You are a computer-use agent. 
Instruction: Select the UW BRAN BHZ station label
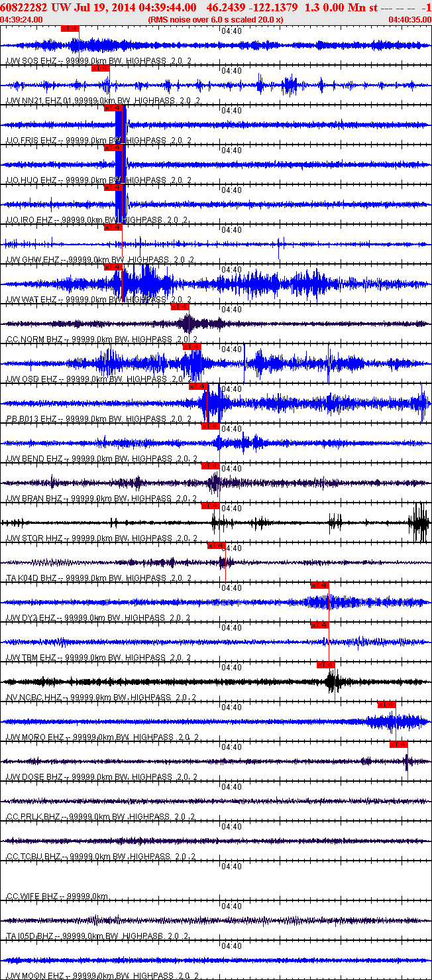[x=34, y=499]
